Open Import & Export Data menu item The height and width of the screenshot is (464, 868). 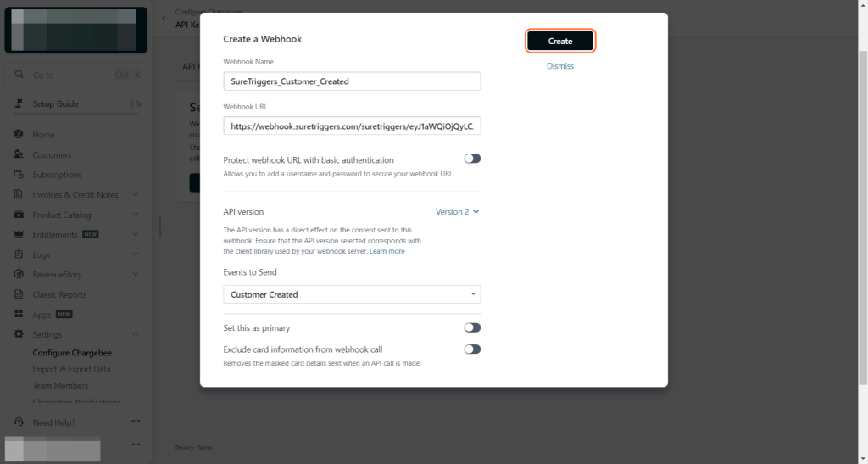71,369
